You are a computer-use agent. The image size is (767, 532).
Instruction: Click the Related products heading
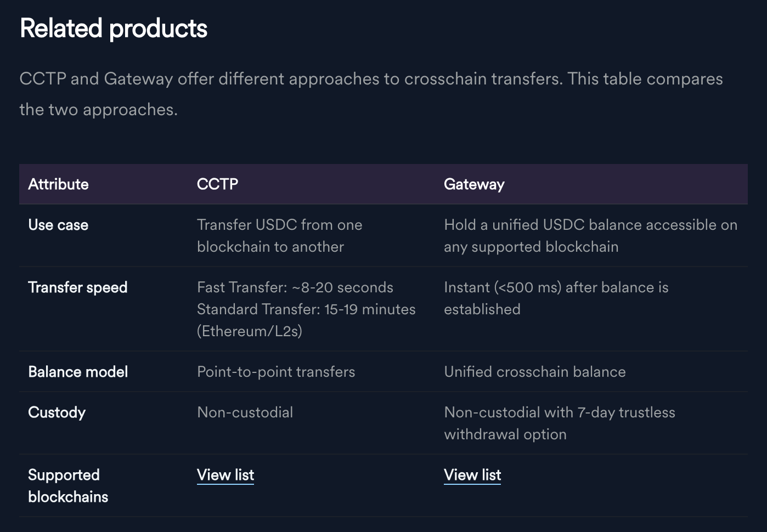click(x=114, y=29)
